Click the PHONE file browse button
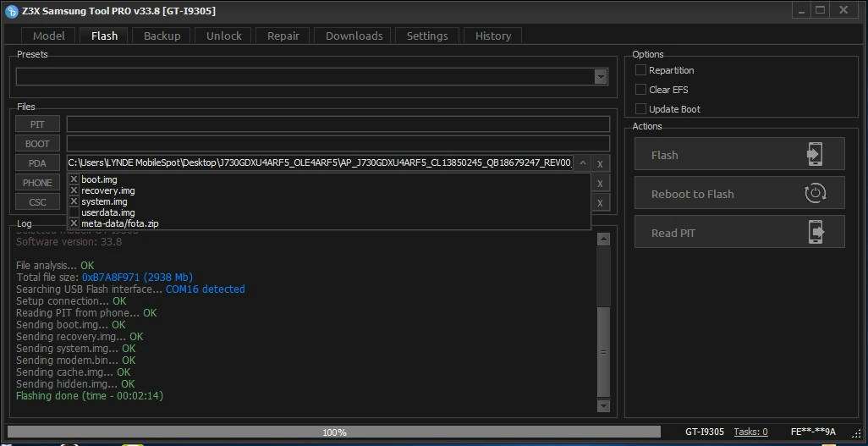 (37, 182)
